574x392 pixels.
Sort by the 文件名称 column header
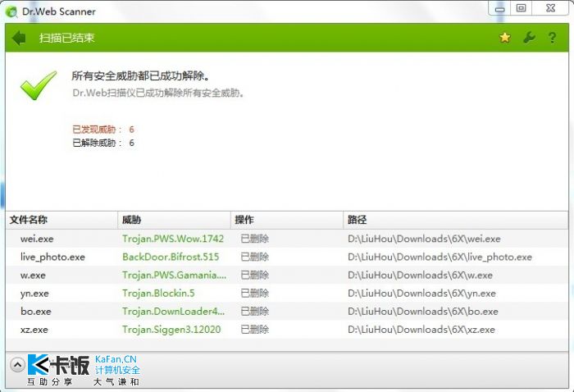28,220
